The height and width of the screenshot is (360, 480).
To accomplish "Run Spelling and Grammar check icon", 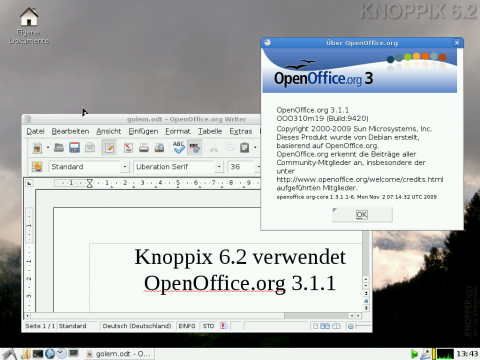I will [179, 147].
